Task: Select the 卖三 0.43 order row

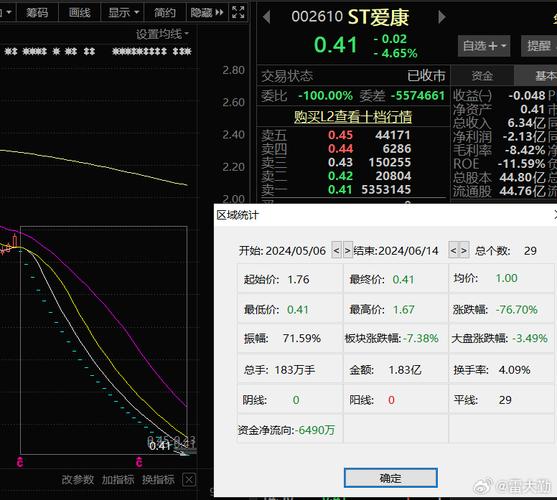Action: coord(336,162)
